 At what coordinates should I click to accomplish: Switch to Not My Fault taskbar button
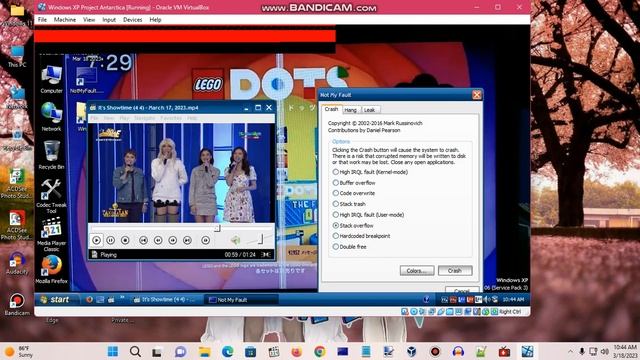241,300
